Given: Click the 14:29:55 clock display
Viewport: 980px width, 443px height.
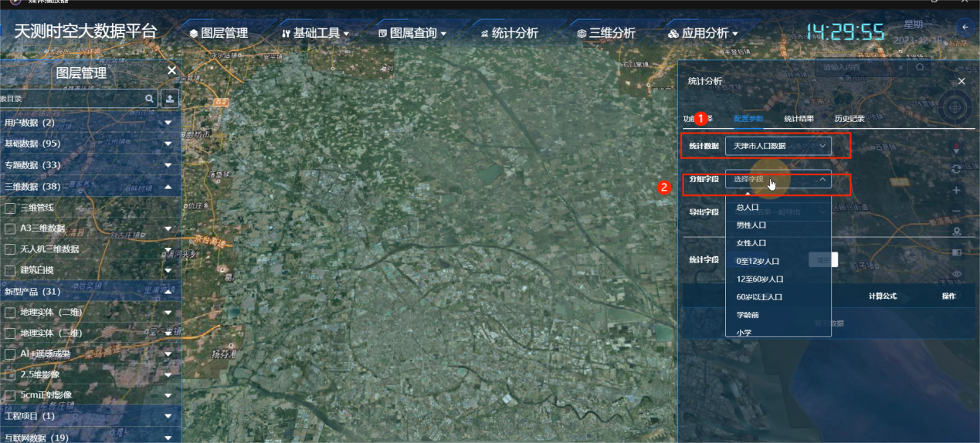Looking at the screenshot, I should coord(845,32).
